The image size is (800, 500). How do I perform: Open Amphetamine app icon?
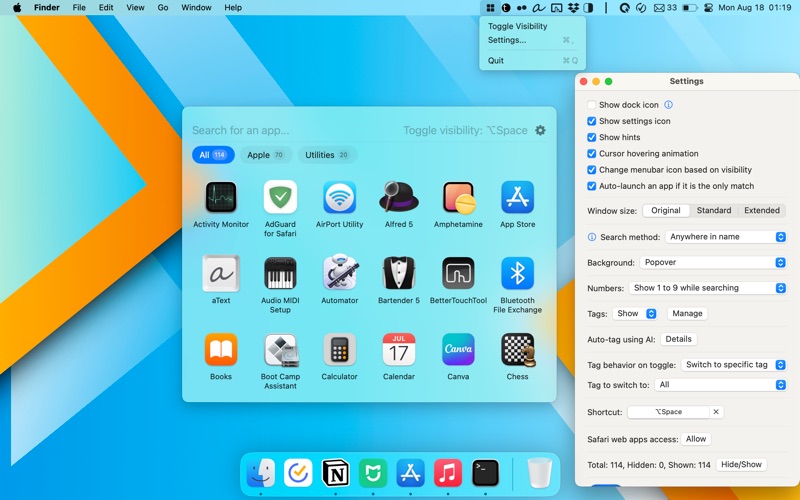pyautogui.click(x=458, y=197)
